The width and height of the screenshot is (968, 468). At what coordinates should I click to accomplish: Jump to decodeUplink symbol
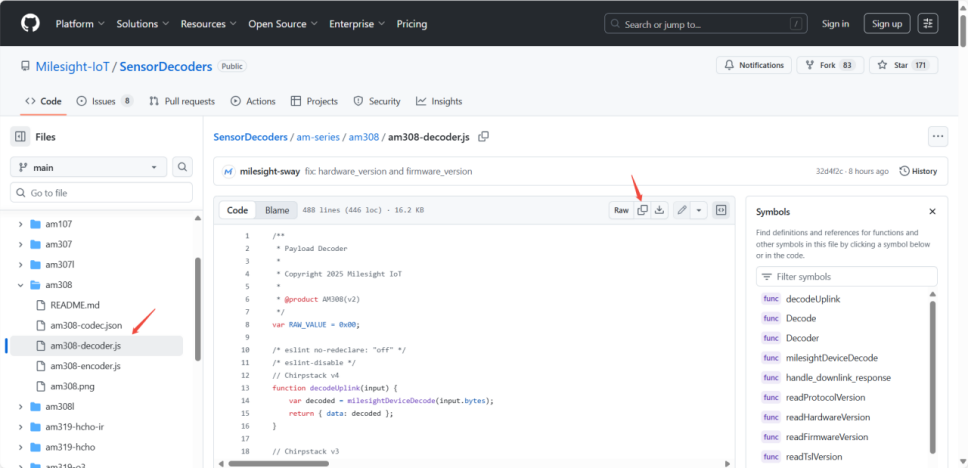(813, 299)
